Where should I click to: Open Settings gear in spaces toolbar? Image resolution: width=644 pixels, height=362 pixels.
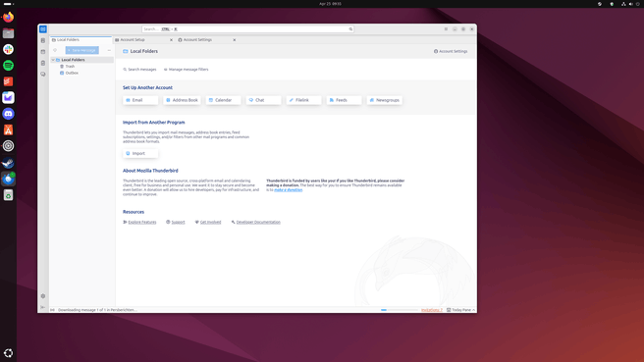coord(43,296)
